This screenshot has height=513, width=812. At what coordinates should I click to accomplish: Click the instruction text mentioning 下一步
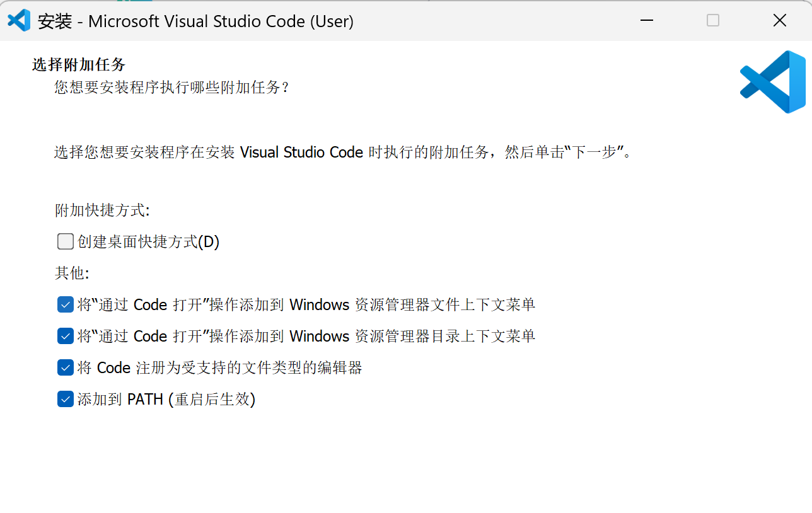tap(342, 153)
